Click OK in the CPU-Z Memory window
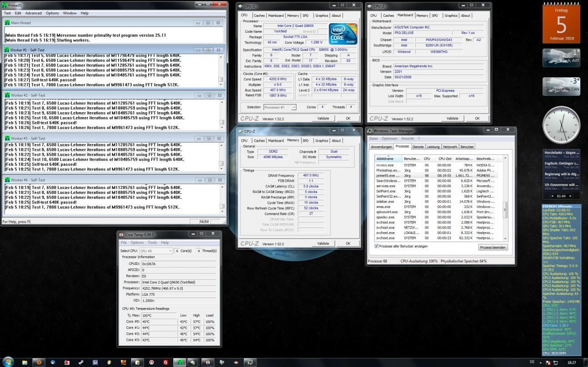Image resolution: width=588 pixels, height=367 pixels. [x=348, y=243]
